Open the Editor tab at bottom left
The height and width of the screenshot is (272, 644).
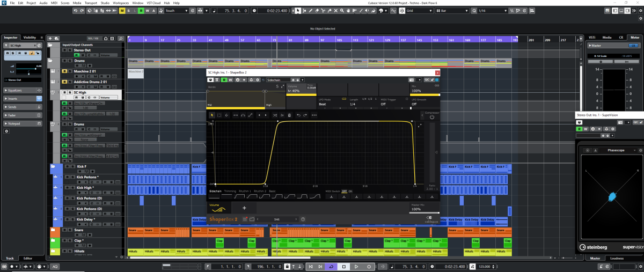[27, 258]
